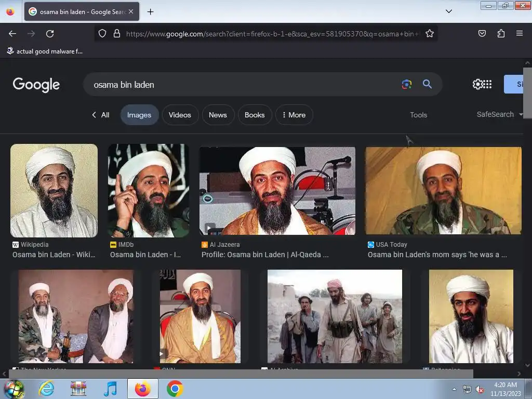This screenshot has width=532, height=399.
Task: Close the osama bin laden Google Search tab
Action: click(131, 11)
